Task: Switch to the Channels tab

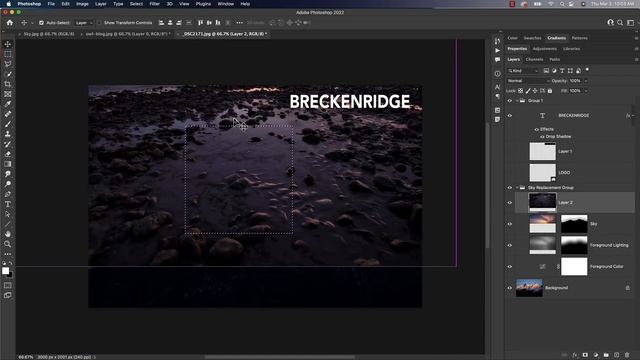Action: coord(534,60)
